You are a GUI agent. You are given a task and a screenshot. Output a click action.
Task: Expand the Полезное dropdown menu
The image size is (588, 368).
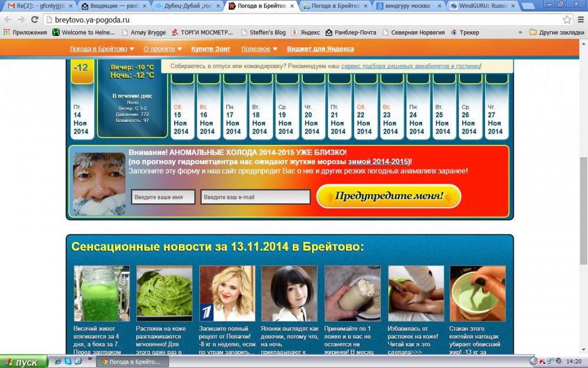[259, 49]
